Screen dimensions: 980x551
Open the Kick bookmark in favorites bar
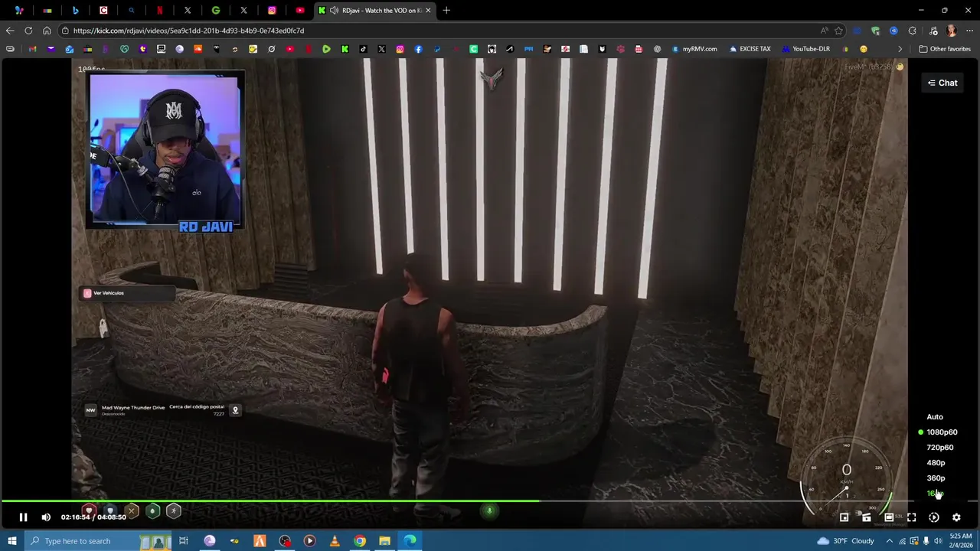click(x=345, y=49)
